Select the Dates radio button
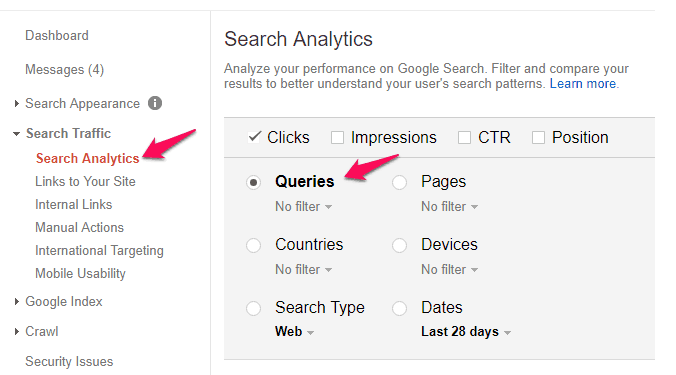Image resolution: width=676 pixels, height=375 pixels. pos(399,308)
